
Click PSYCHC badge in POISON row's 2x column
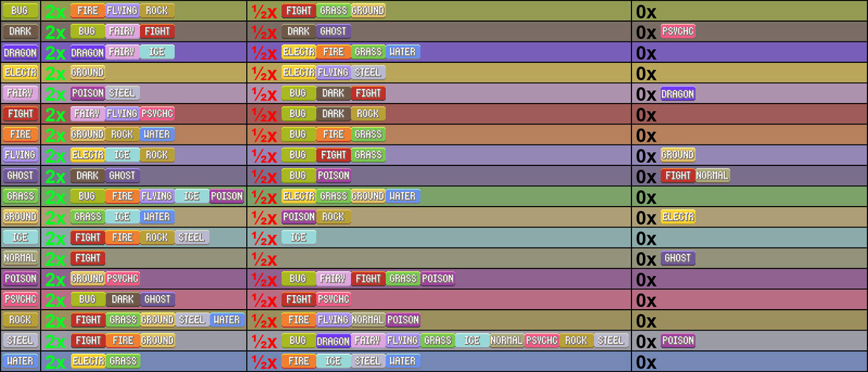(122, 279)
